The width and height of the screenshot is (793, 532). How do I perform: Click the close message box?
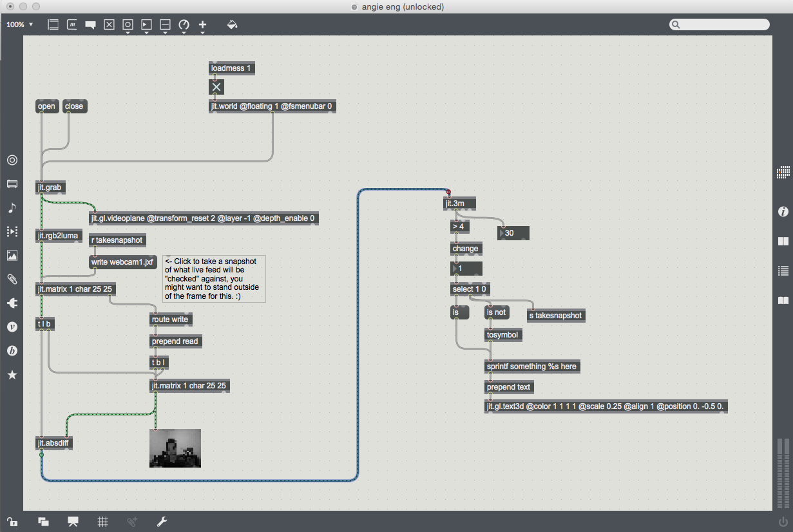74,106
